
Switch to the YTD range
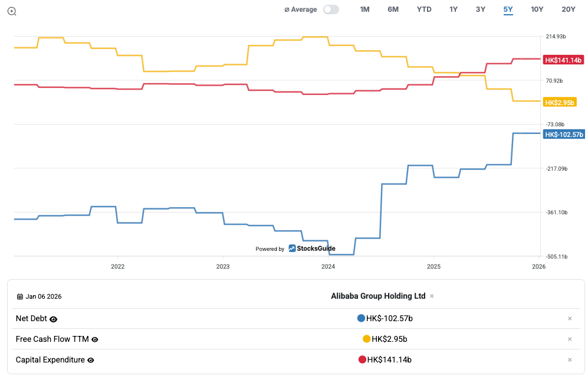pos(424,9)
